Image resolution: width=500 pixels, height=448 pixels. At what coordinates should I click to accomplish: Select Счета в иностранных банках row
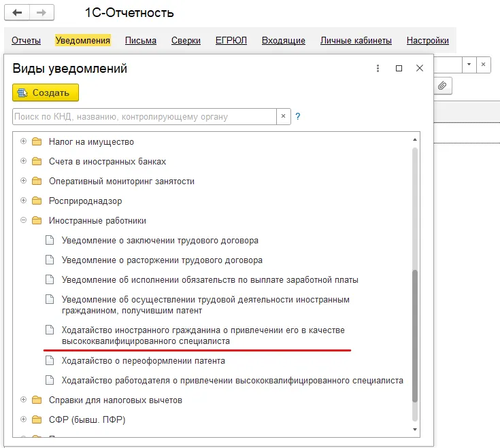pos(212,161)
